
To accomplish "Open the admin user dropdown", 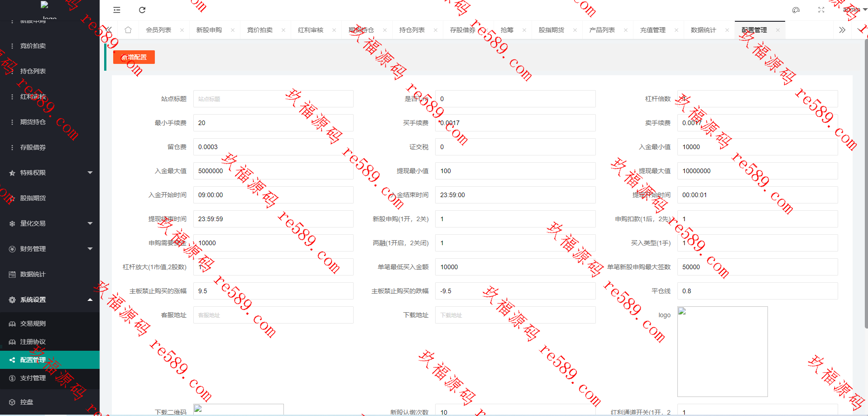I will (x=855, y=10).
